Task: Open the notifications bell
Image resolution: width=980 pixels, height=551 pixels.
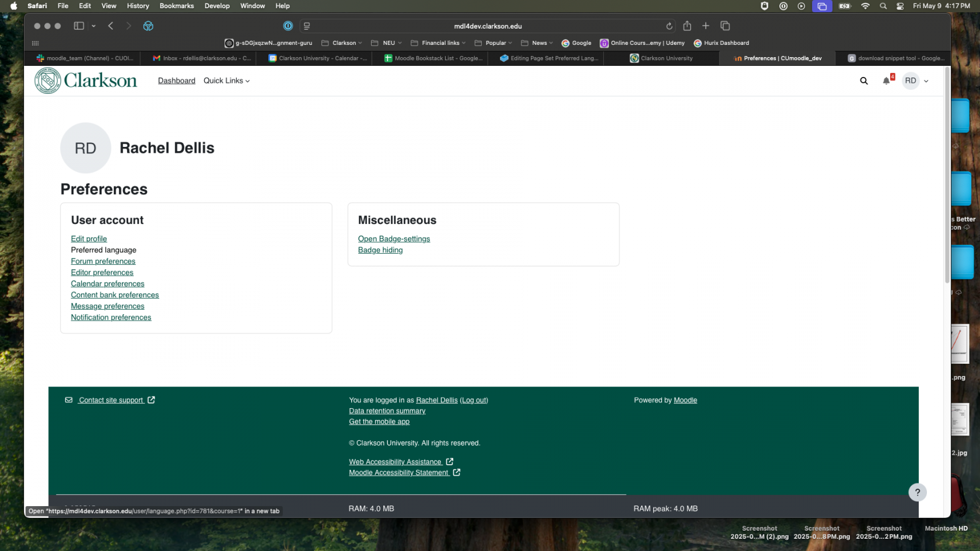Action: pyautogui.click(x=886, y=81)
